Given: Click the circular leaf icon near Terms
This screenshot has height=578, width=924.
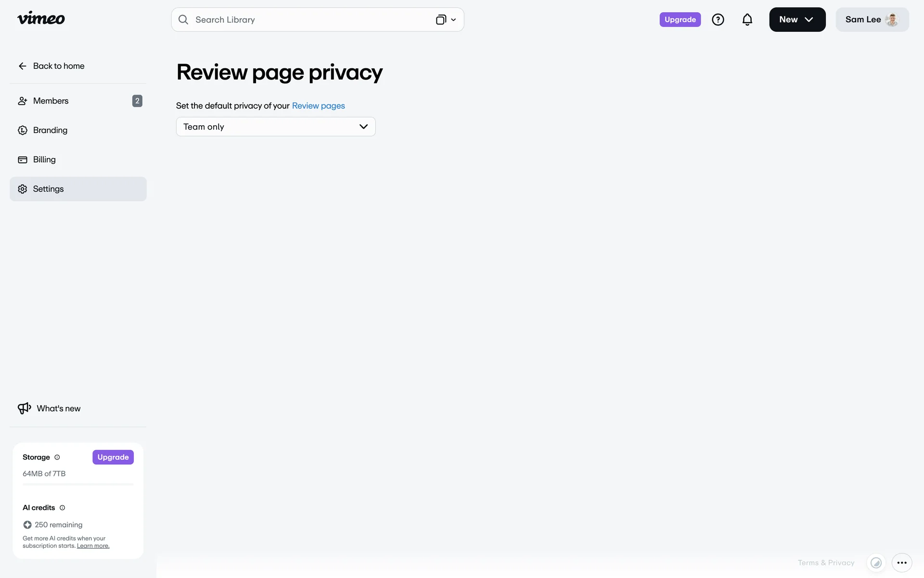Looking at the screenshot, I should tap(876, 563).
